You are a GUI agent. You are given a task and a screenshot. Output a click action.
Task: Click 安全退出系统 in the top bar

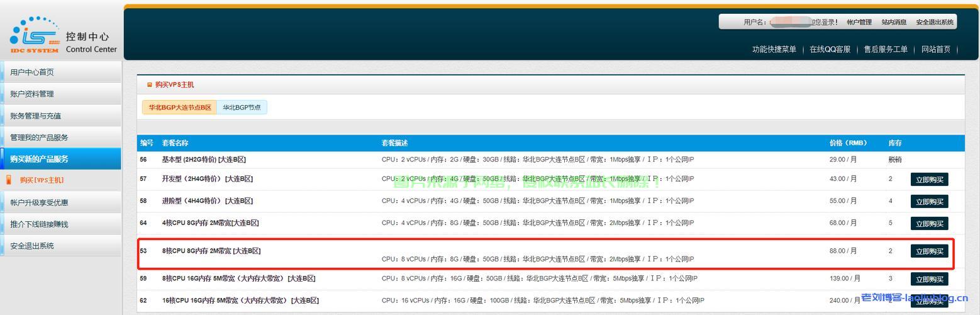935,22
